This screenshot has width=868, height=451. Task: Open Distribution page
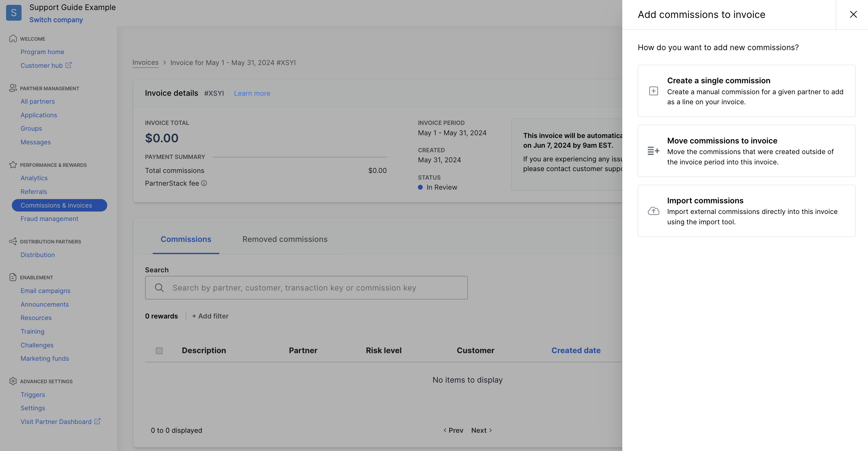(x=37, y=255)
